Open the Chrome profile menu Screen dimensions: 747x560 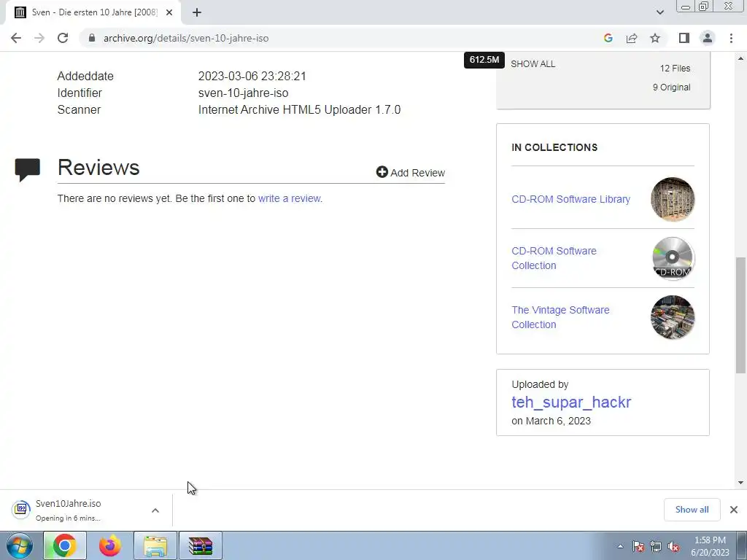[x=708, y=38]
